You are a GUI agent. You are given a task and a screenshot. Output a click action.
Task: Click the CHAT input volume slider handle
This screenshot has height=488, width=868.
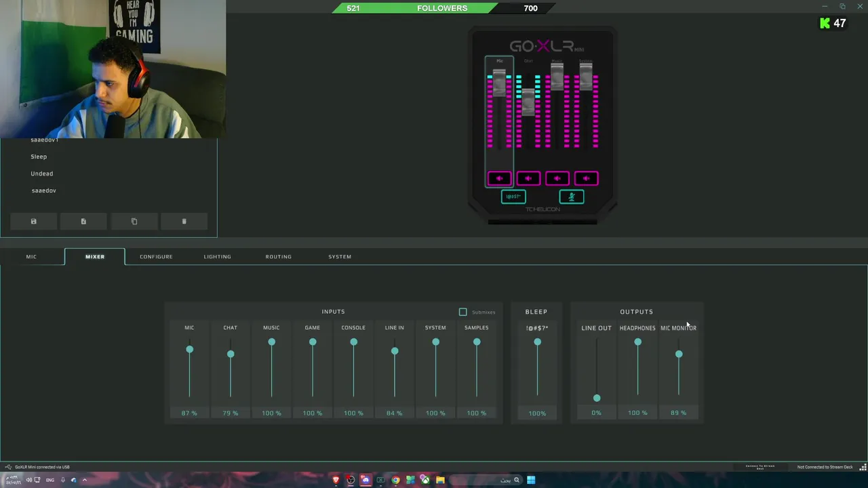(x=231, y=354)
